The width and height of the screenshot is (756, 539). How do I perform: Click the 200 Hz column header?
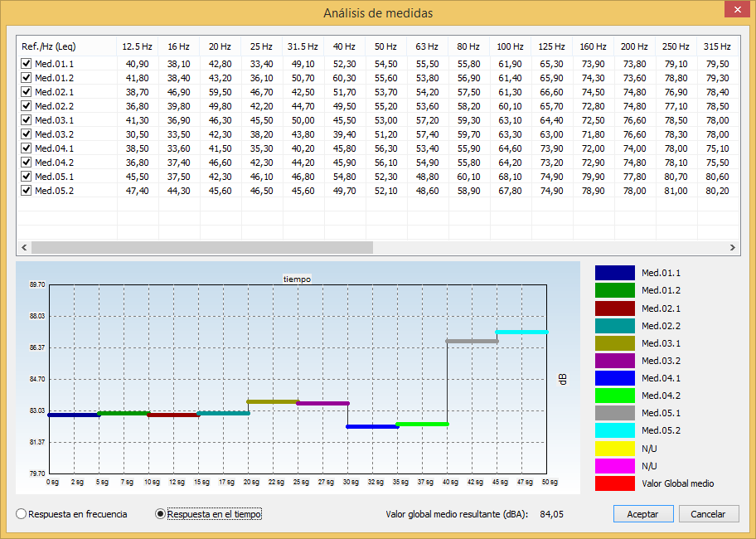pos(634,46)
